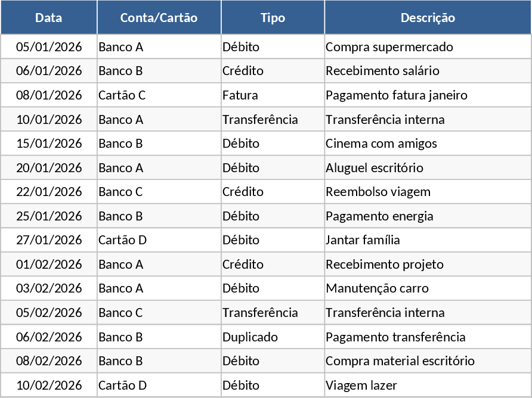Image resolution: width=532 pixels, height=398 pixels.
Task: Click the Data column header
Action: 49,18
